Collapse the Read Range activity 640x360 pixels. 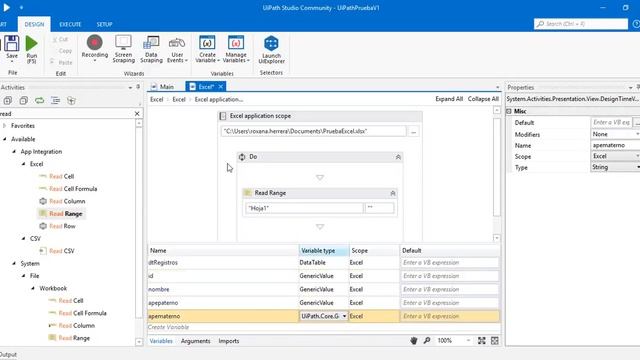tap(393, 193)
